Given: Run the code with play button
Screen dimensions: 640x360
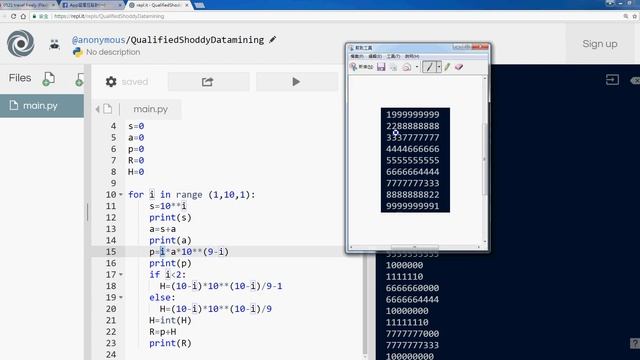Looking at the screenshot, I should [296, 82].
